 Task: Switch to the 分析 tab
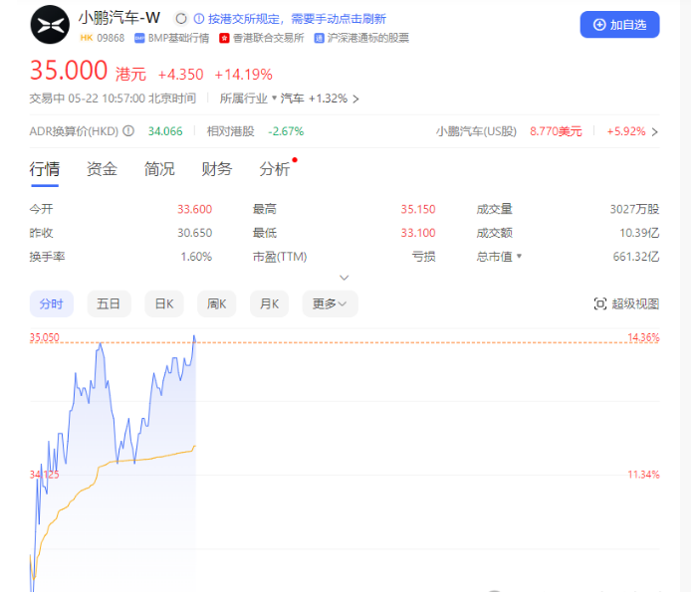pyautogui.click(x=275, y=169)
